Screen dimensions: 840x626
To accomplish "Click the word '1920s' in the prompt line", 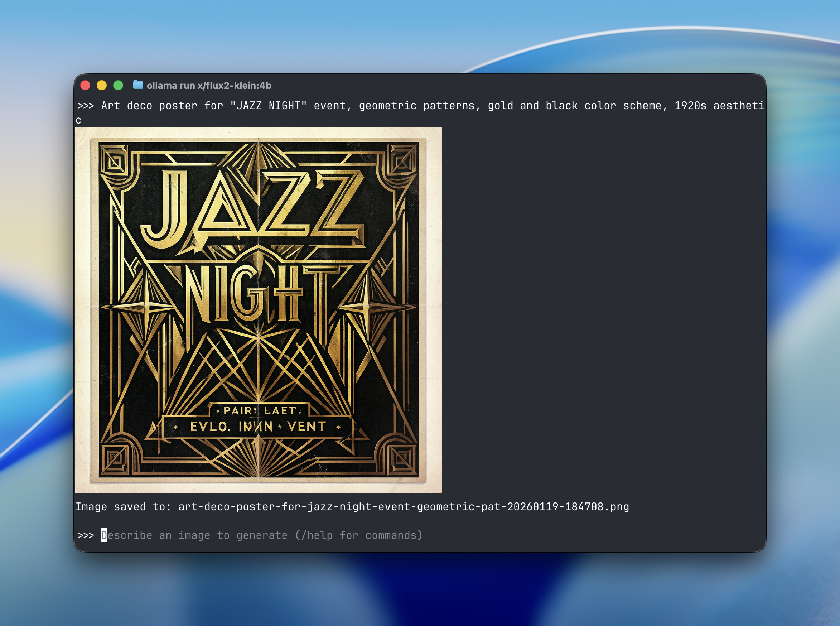I will point(690,106).
